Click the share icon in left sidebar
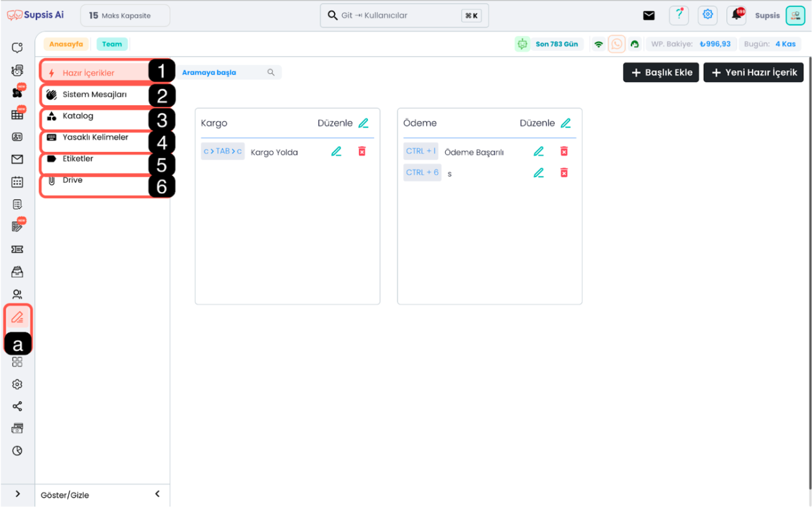This screenshot has width=812, height=509. pos(17,407)
